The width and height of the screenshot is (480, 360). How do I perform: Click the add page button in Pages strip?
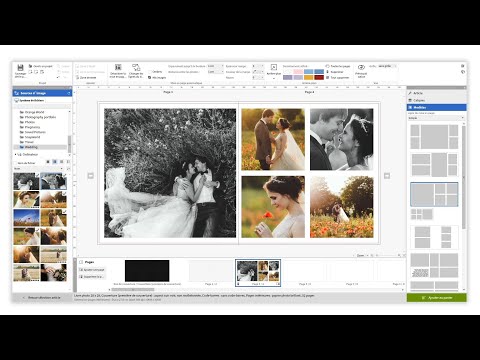[92, 270]
